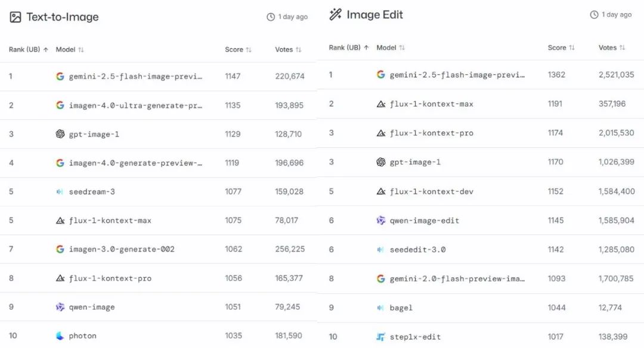Viewport: 644px width, 348px height.
Task: Open the seededit-3.0 model name link
Action: [x=420, y=249]
